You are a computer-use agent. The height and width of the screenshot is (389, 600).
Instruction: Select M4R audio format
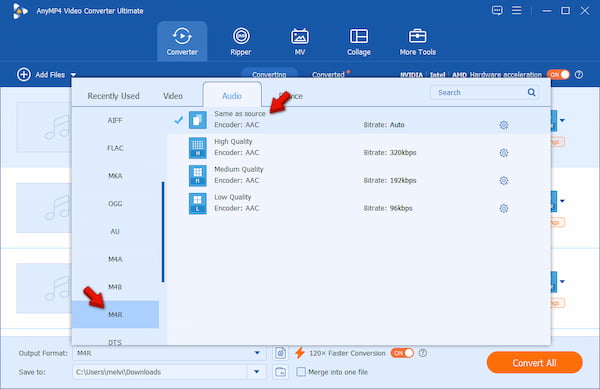pos(115,314)
